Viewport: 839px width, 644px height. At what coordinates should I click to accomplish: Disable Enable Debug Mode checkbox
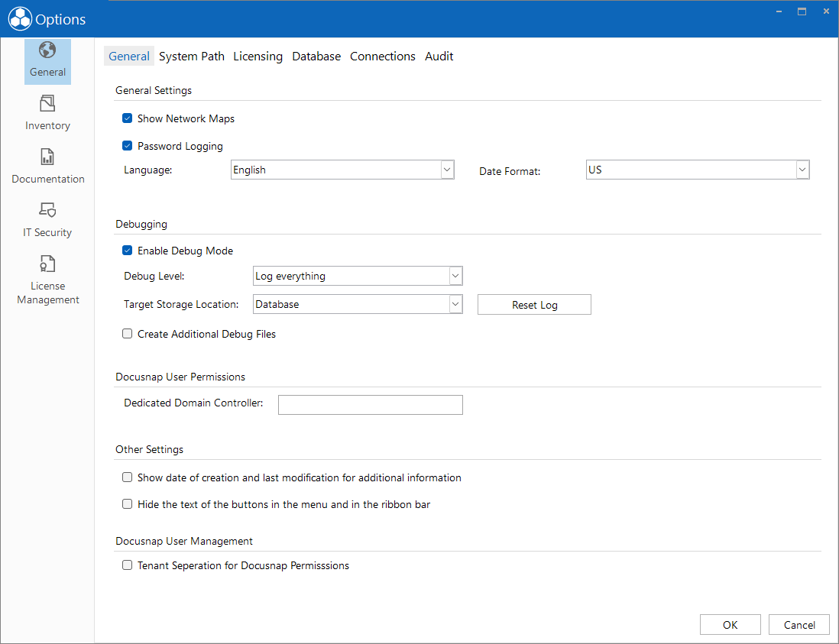click(x=128, y=251)
